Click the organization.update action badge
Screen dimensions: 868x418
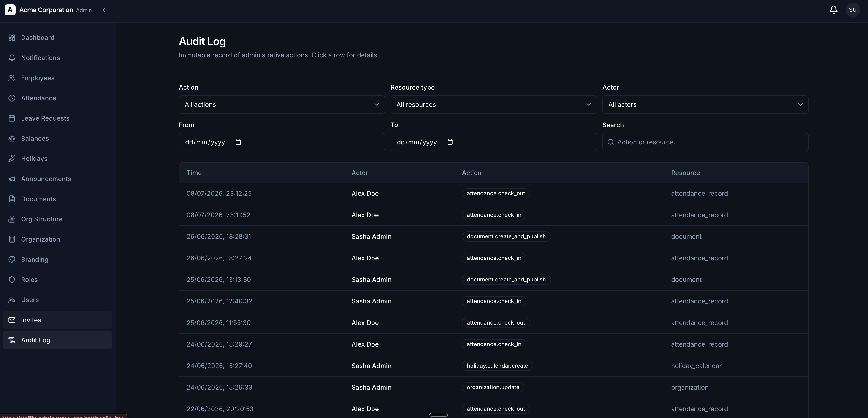point(493,387)
